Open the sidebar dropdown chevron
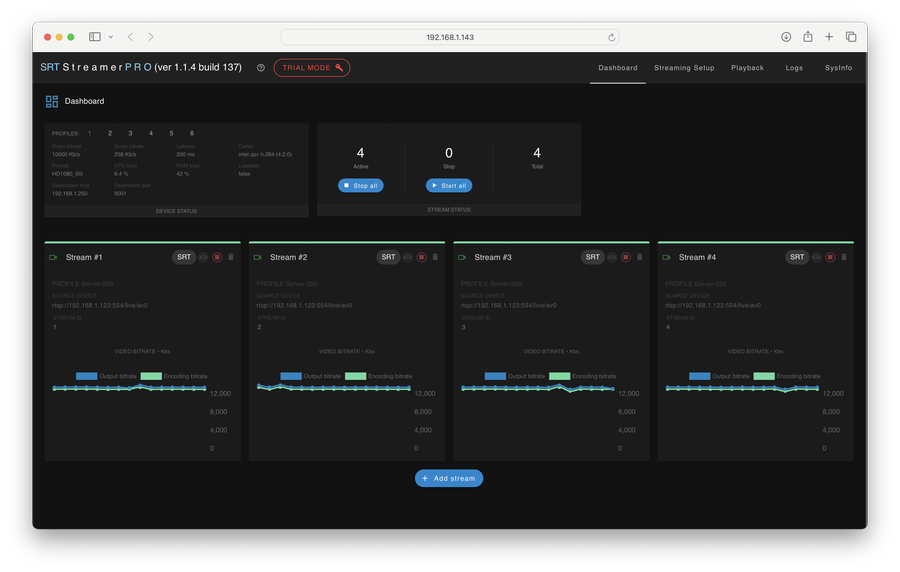This screenshot has height=572, width=900. click(x=111, y=37)
